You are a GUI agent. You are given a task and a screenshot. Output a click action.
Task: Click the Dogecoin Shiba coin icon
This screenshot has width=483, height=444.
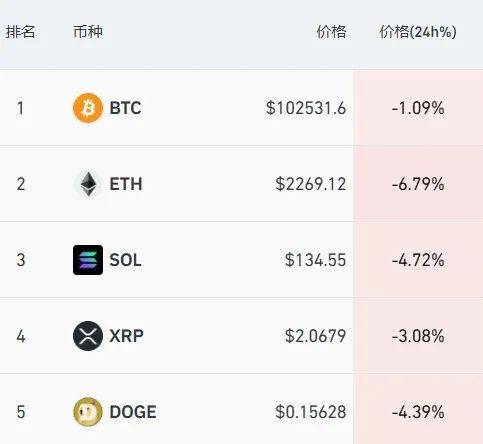coord(88,412)
